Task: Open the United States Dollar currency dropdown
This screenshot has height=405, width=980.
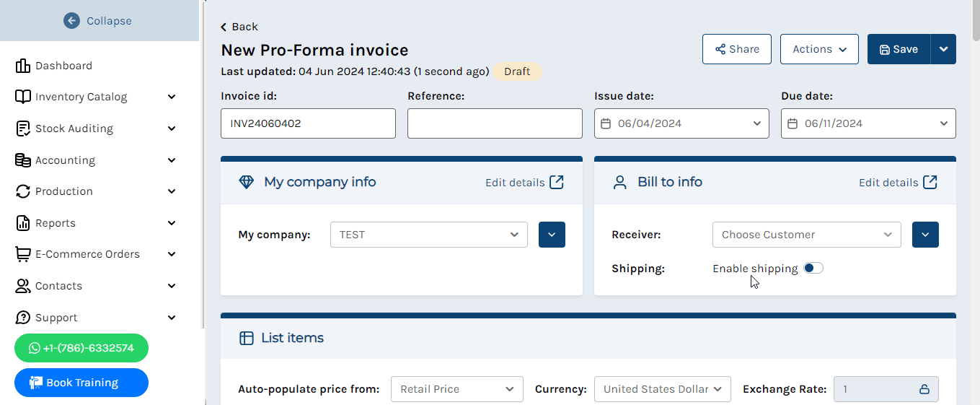Action: coord(662,389)
